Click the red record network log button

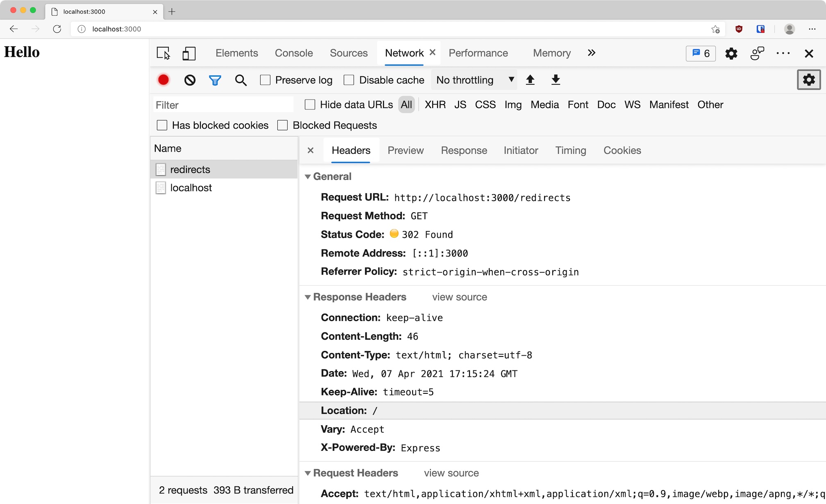point(163,80)
